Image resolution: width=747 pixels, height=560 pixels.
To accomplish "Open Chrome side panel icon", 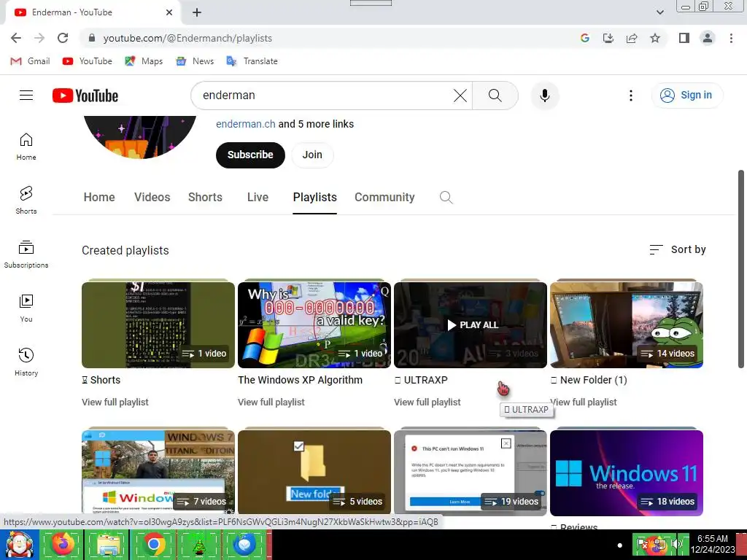I will [684, 38].
